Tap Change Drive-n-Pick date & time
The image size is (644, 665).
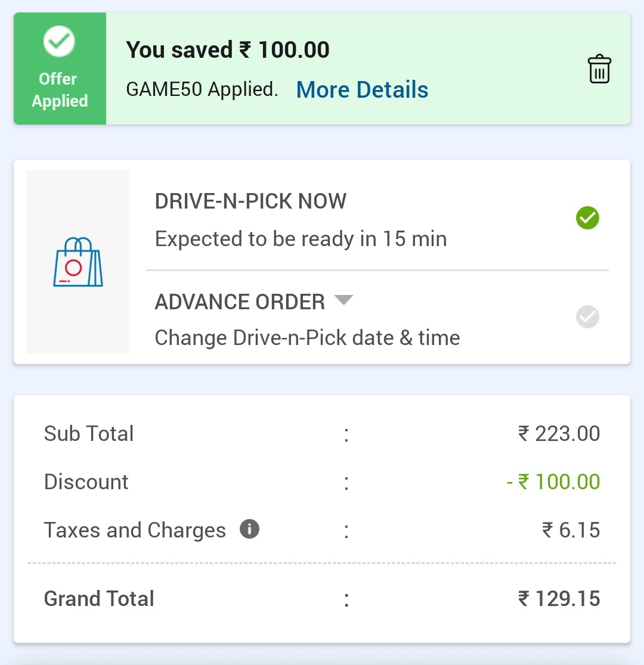click(x=307, y=338)
